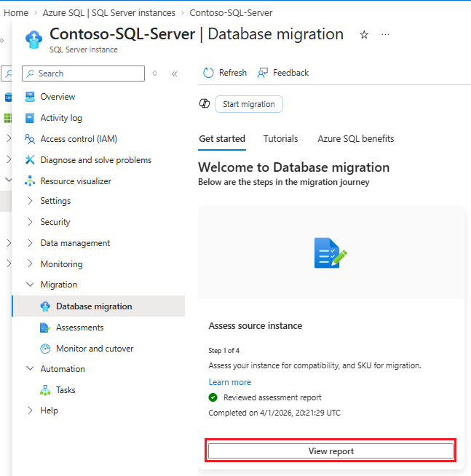The width and height of the screenshot is (471, 476).
Task: Click the Refresh icon in toolbar
Action: tap(209, 73)
